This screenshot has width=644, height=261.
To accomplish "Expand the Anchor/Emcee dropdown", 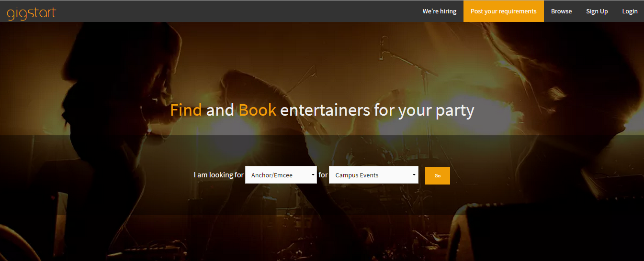I will (x=281, y=175).
